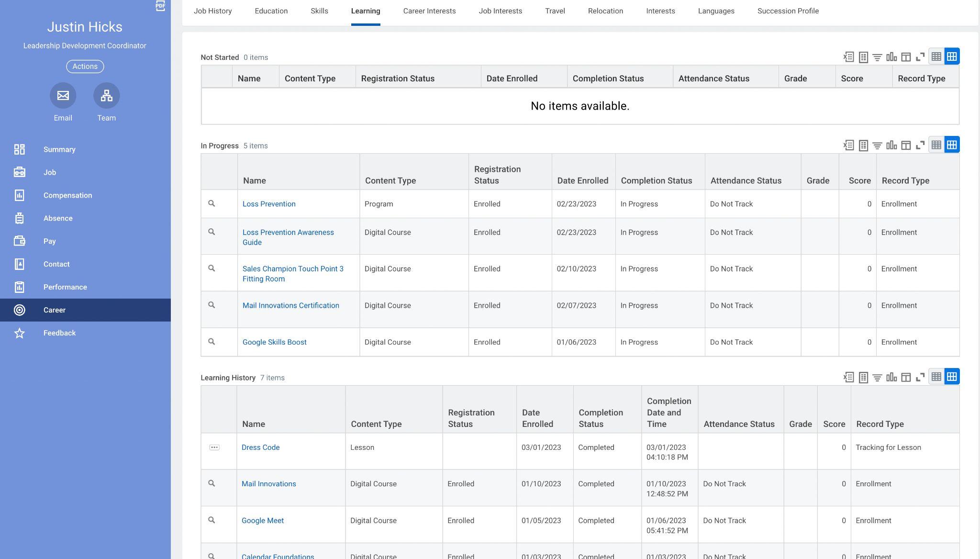The image size is (980, 559).
Task: Open column selector for Learning History table
Action: 906,377
